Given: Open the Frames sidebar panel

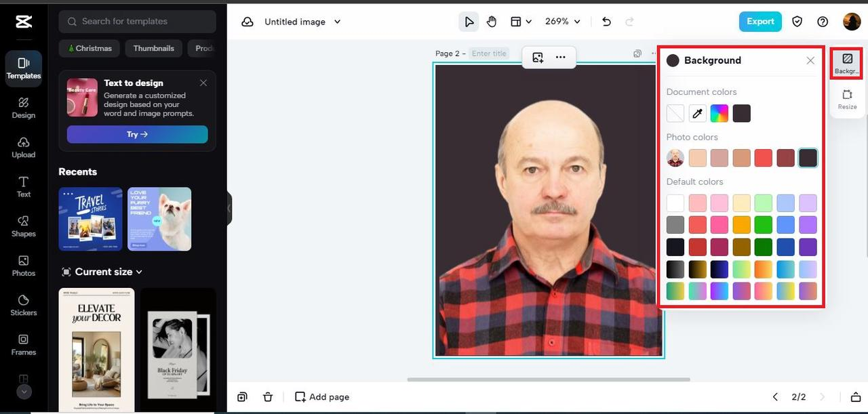Looking at the screenshot, I should click(24, 345).
